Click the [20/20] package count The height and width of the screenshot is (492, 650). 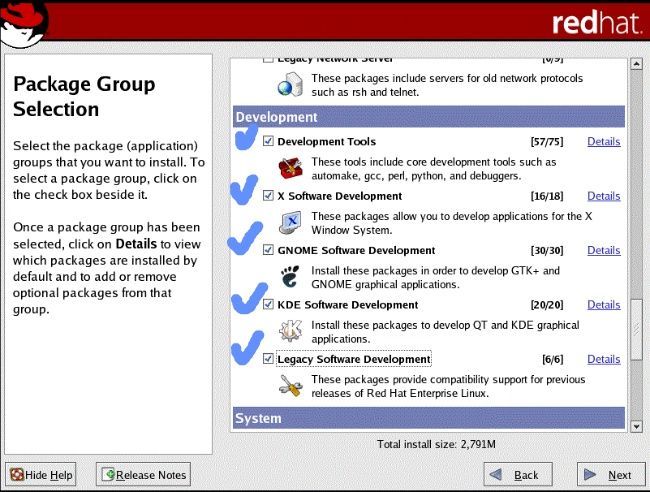coord(547,305)
